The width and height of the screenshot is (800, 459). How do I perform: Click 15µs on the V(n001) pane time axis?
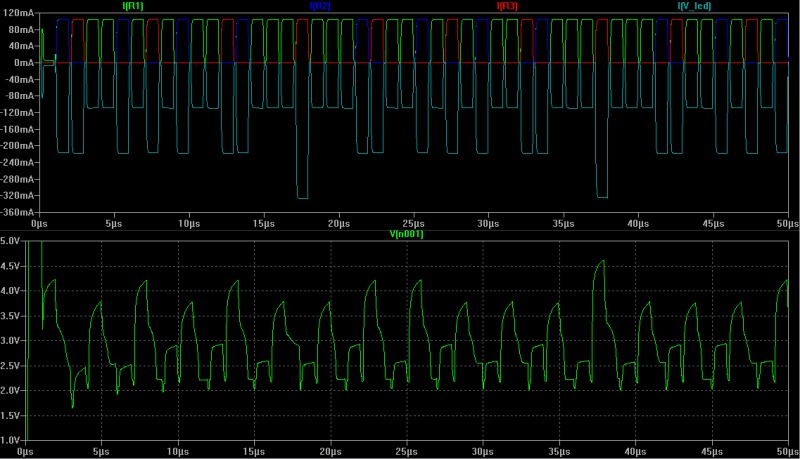pyautogui.click(x=254, y=452)
